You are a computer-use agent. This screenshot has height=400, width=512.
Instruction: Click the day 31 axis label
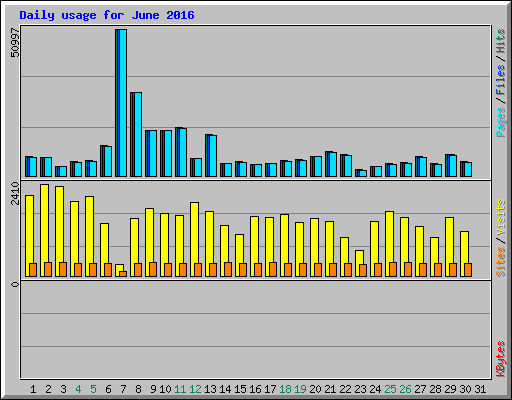480,389
